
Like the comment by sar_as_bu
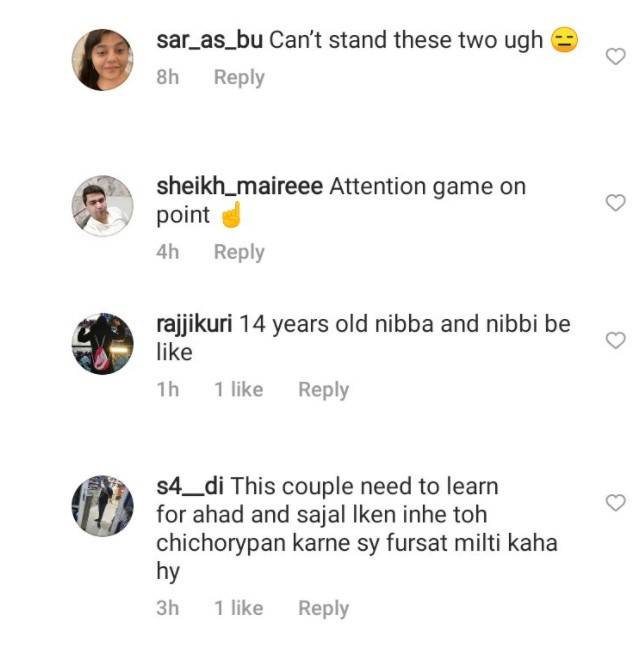coord(615,56)
